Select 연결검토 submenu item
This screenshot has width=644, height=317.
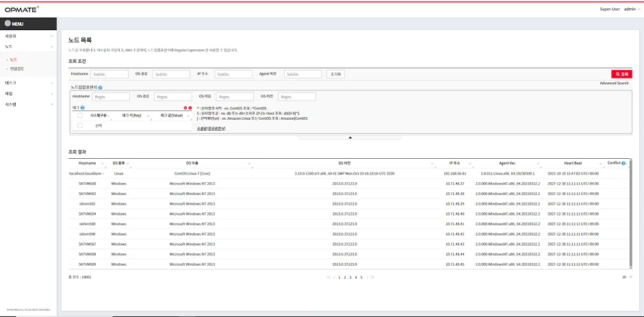pos(17,68)
